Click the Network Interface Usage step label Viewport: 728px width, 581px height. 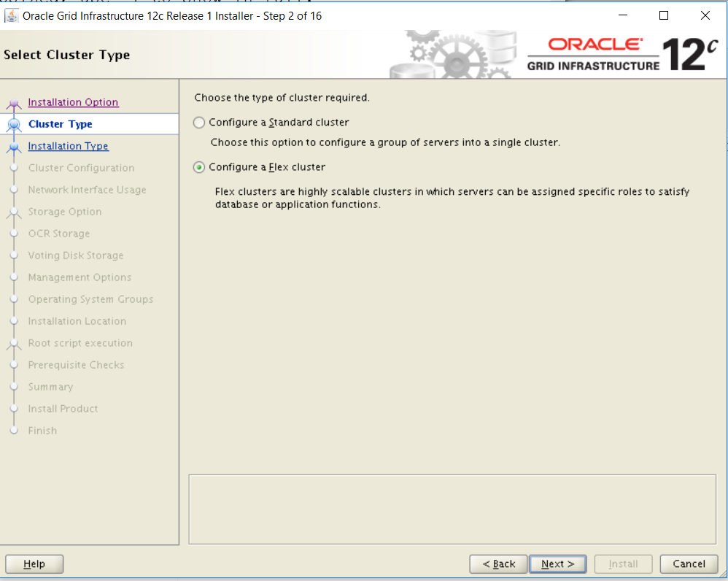88,190
